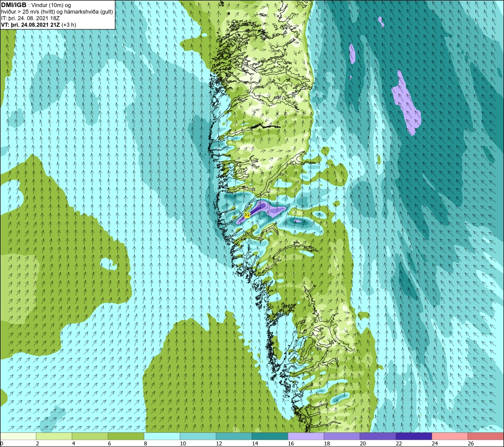
Task: Click the yellow 31 gust marker
Action: tap(247, 214)
